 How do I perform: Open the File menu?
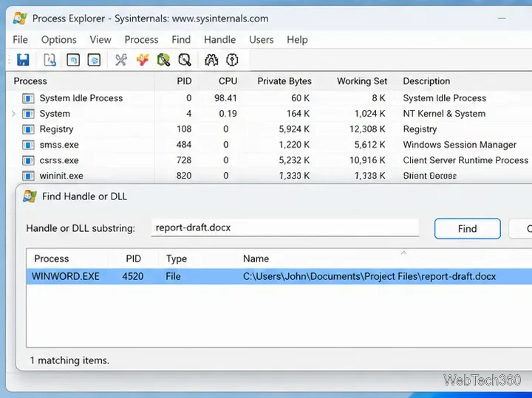point(21,40)
